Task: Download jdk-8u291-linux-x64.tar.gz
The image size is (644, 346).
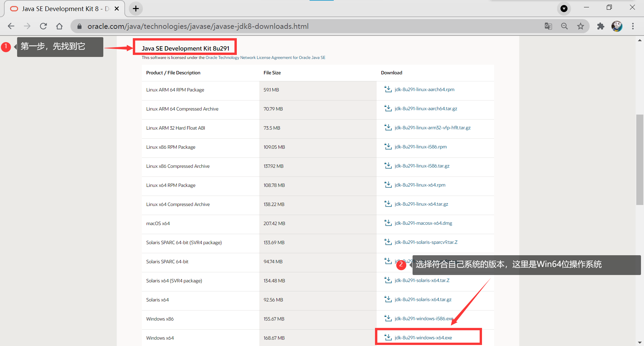Action: tap(421, 204)
